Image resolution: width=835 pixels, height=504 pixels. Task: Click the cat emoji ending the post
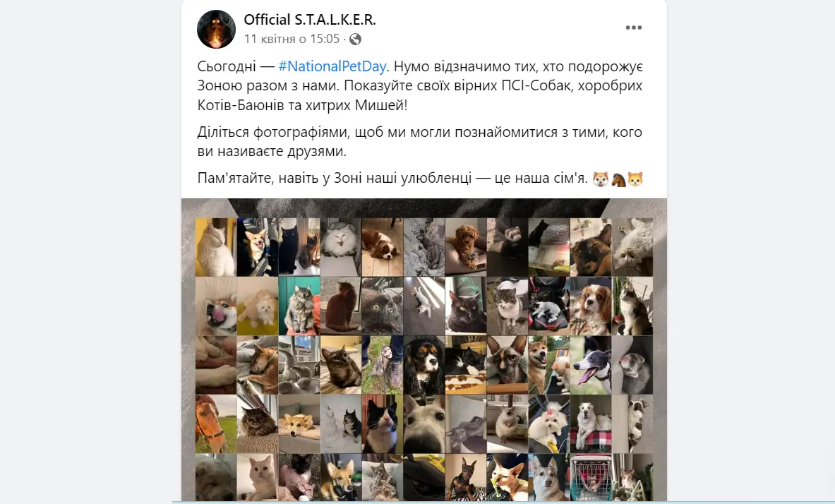coord(635,179)
